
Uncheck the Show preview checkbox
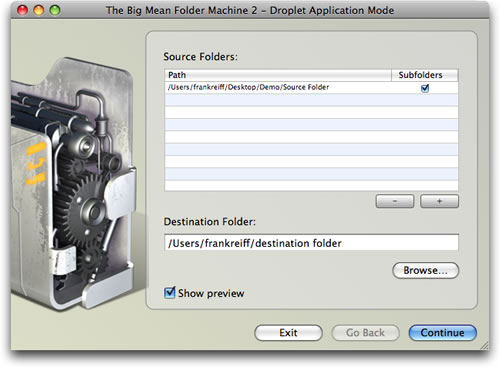[x=169, y=293]
